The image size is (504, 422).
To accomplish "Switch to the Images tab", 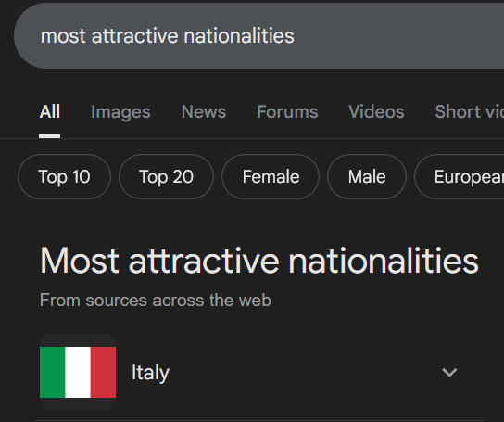I will coord(120,112).
